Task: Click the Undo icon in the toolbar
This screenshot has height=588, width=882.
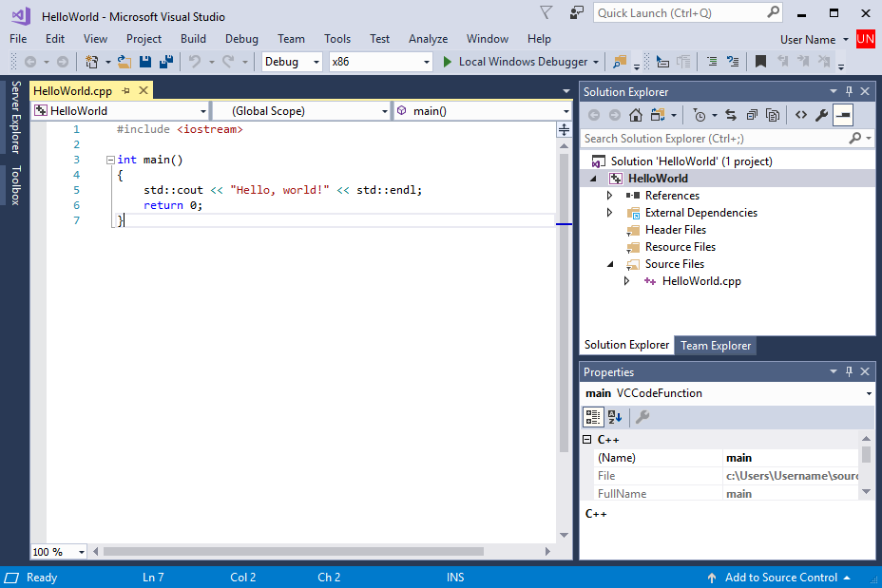Action: (196, 62)
